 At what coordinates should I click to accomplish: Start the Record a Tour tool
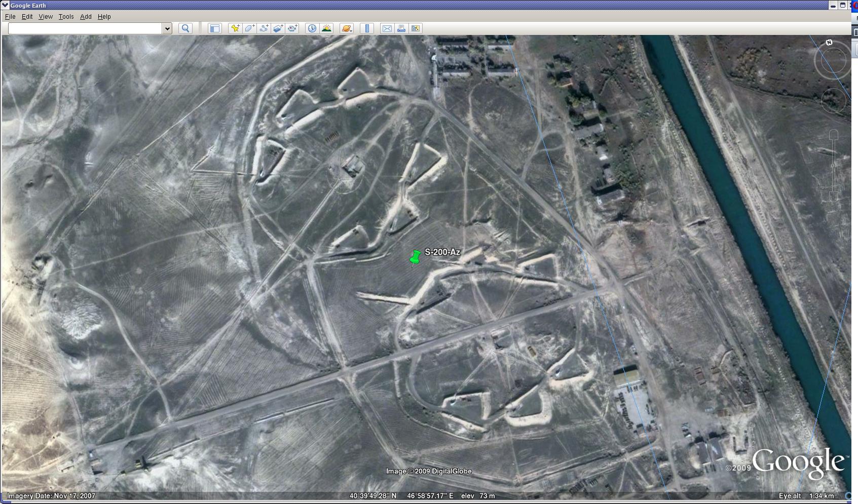point(292,28)
